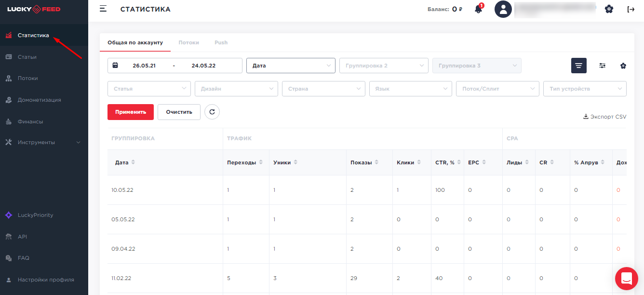Click the logout arrow icon
Screen dimensions: 644x295
(631, 9)
